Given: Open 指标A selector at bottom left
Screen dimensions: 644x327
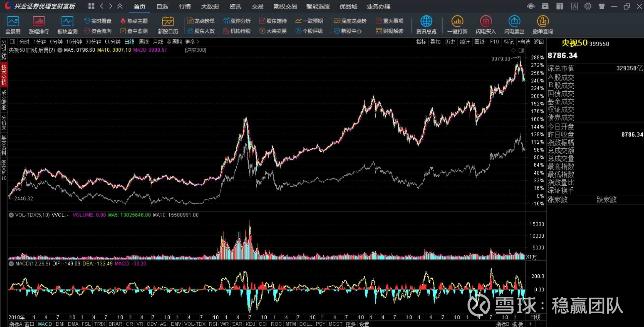Looking at the screenshot, I should tap(15, 324).
